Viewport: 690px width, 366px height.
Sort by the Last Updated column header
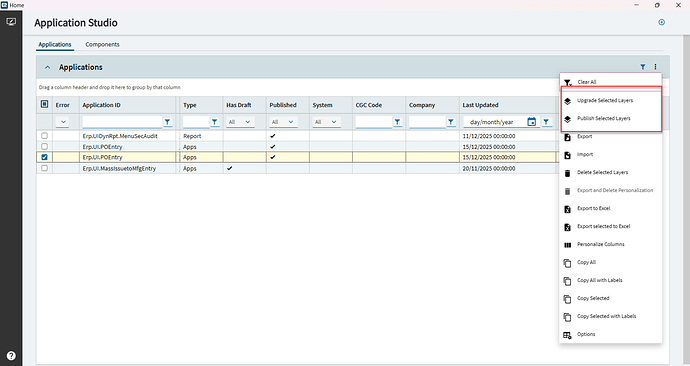[x=480, y=105]
